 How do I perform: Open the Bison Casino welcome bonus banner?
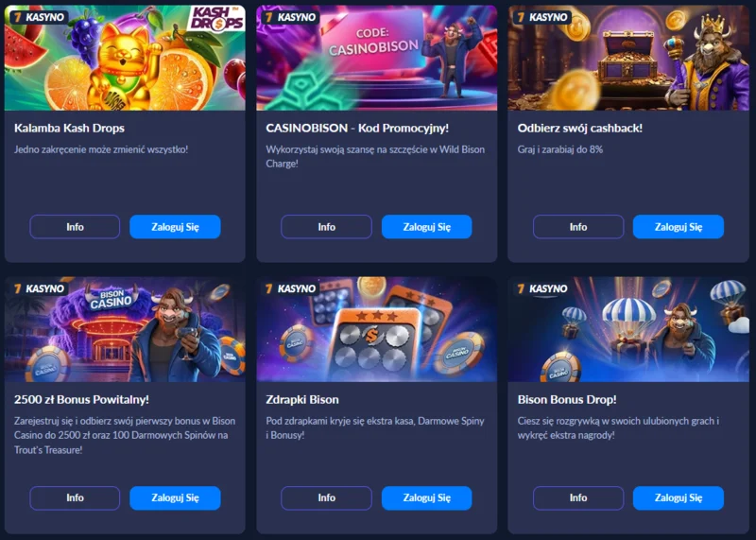tap(125, 329)
